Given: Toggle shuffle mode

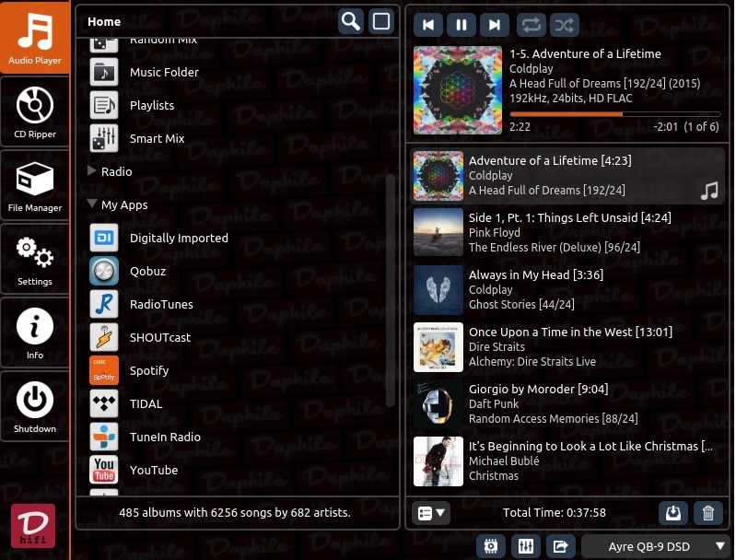Looking at the screenshot, I should coord(565,26).
